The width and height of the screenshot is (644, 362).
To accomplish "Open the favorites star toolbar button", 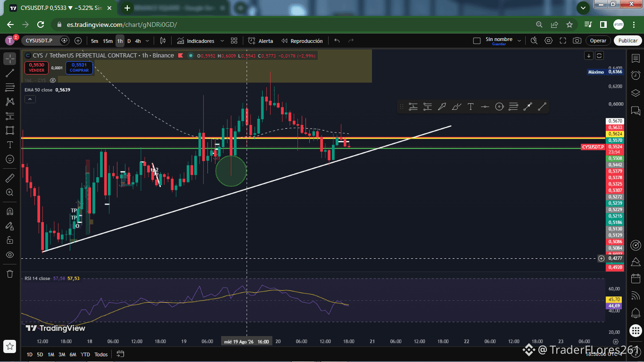I will [10, 346].
